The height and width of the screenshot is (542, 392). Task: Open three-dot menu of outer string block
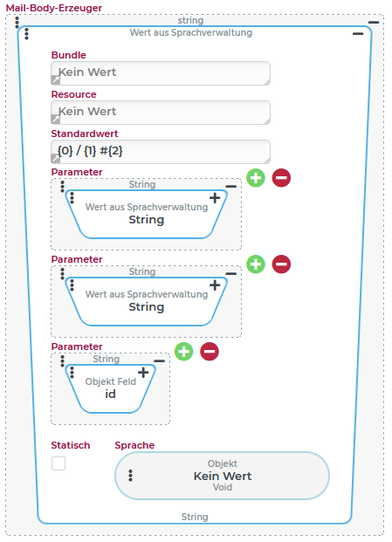17,23
